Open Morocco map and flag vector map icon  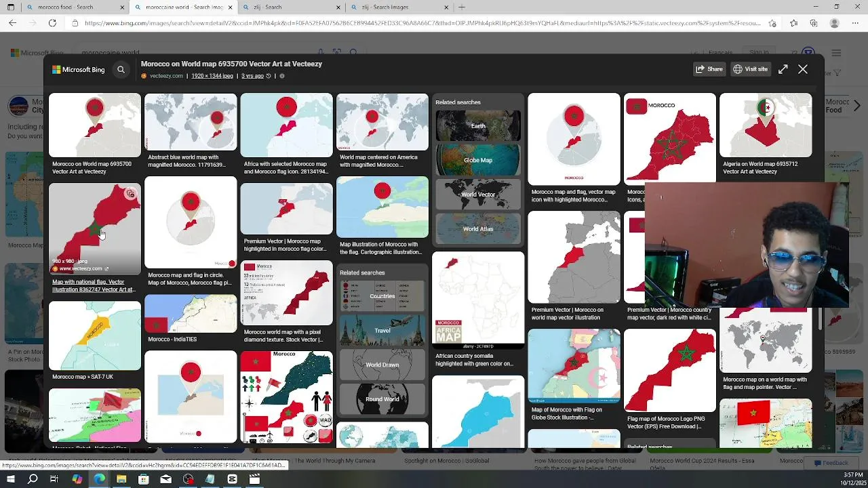click(x=574, y=139)
